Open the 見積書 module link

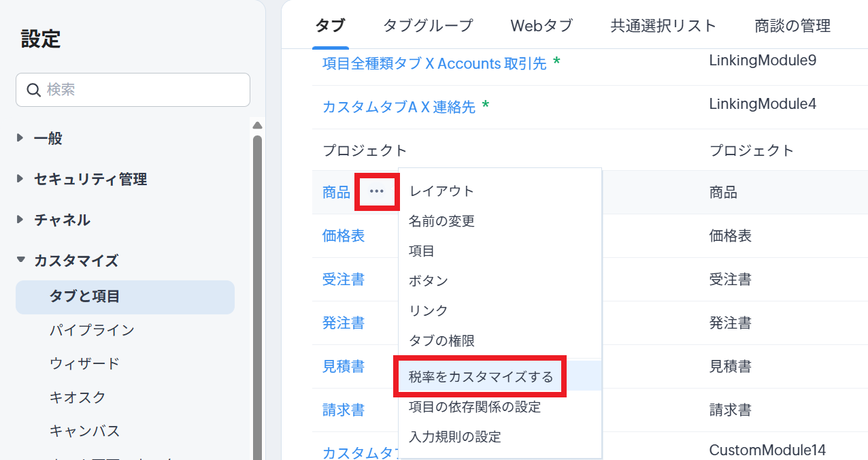tap(344, 367)
